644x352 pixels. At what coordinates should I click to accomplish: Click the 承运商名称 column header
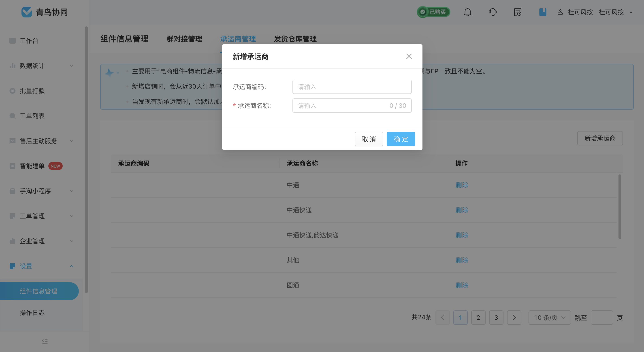pos(302,163)
